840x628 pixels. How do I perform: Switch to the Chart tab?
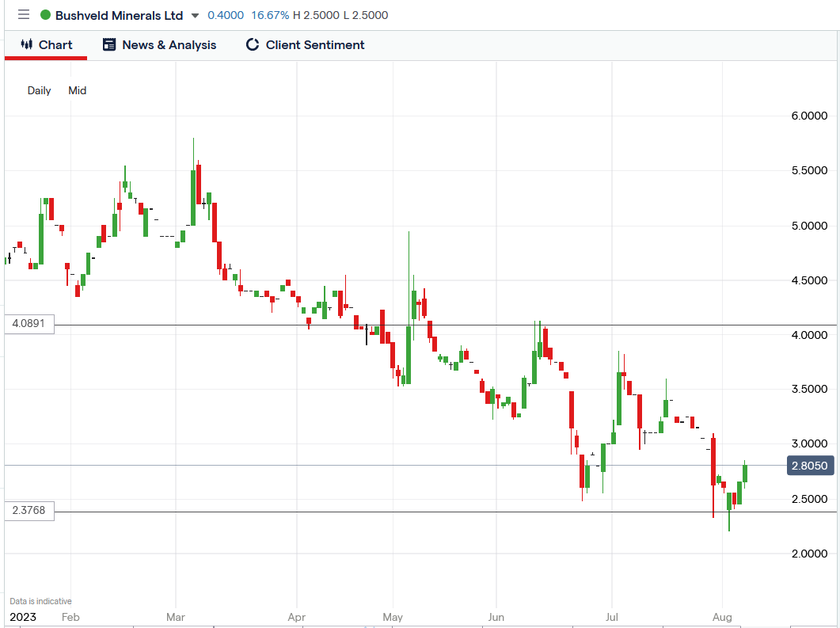point(46,45)
